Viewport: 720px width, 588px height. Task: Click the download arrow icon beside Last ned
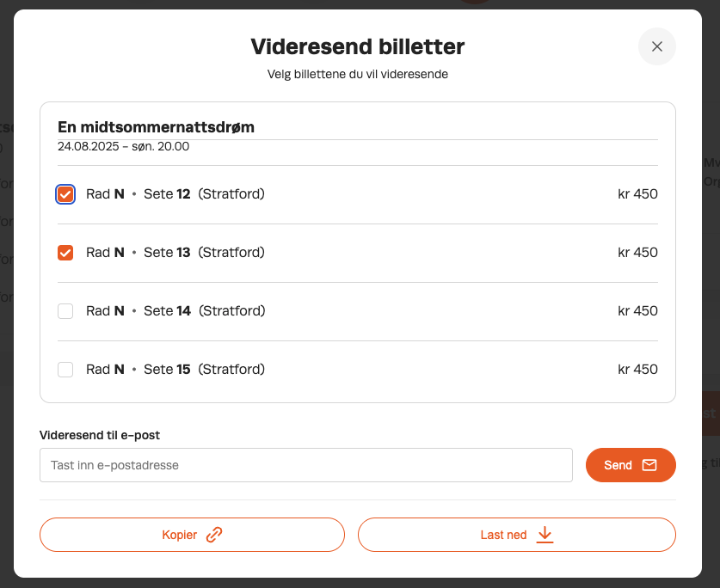pyautogui.click(x=545, y=535)
